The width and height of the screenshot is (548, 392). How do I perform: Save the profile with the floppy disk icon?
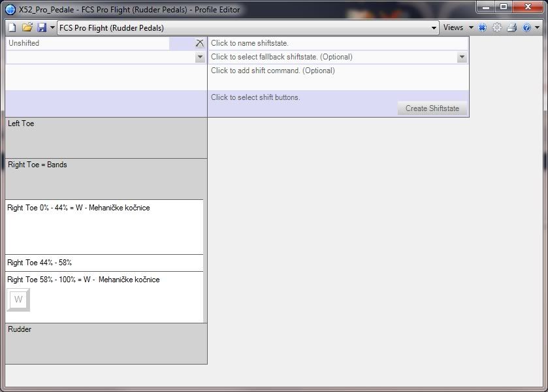pos(42,28)
